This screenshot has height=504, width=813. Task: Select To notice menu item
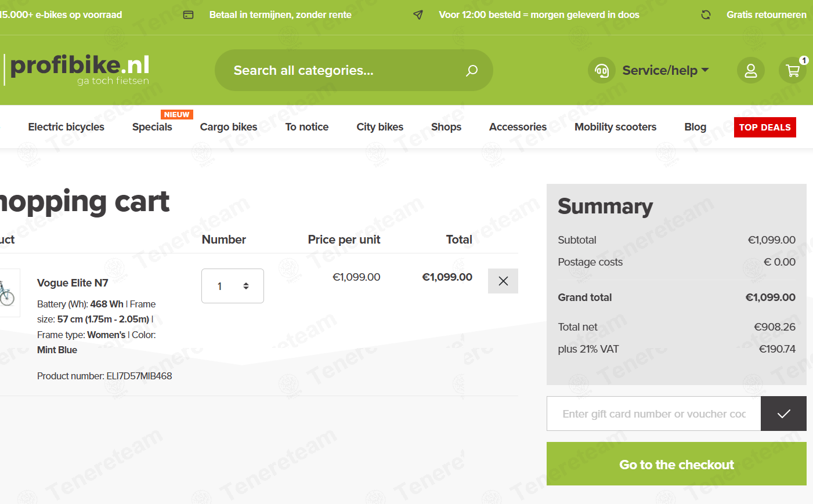[x=307, y=127]
